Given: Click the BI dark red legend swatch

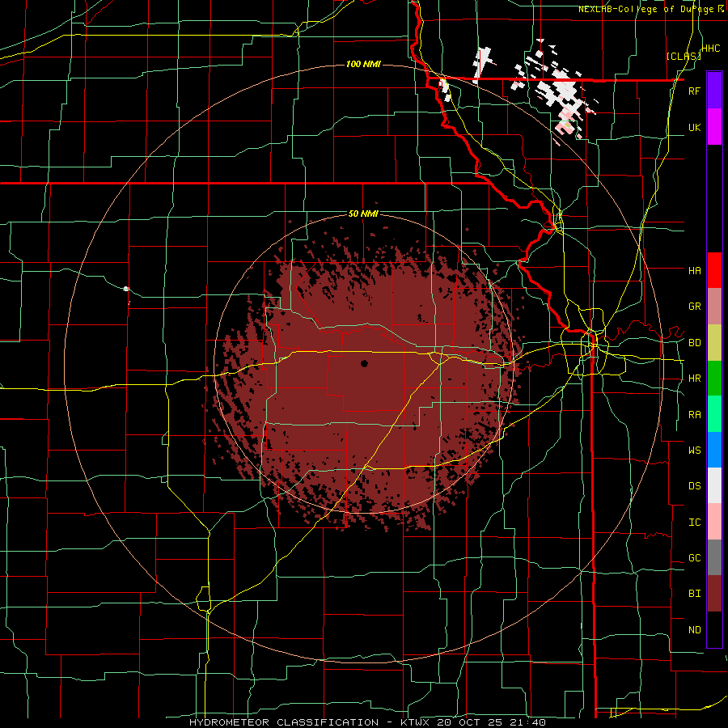Looking at the screenshot, I should (714, 594).
